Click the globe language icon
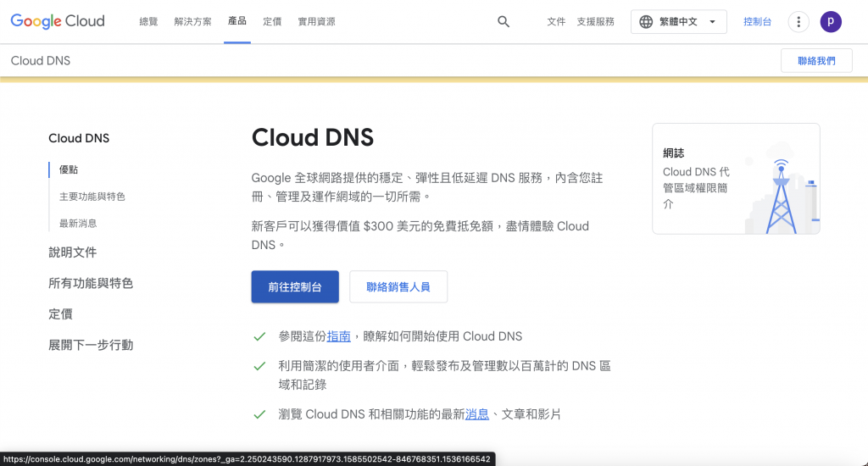Viewport: 868px width, 466px height. click(645, 22)
